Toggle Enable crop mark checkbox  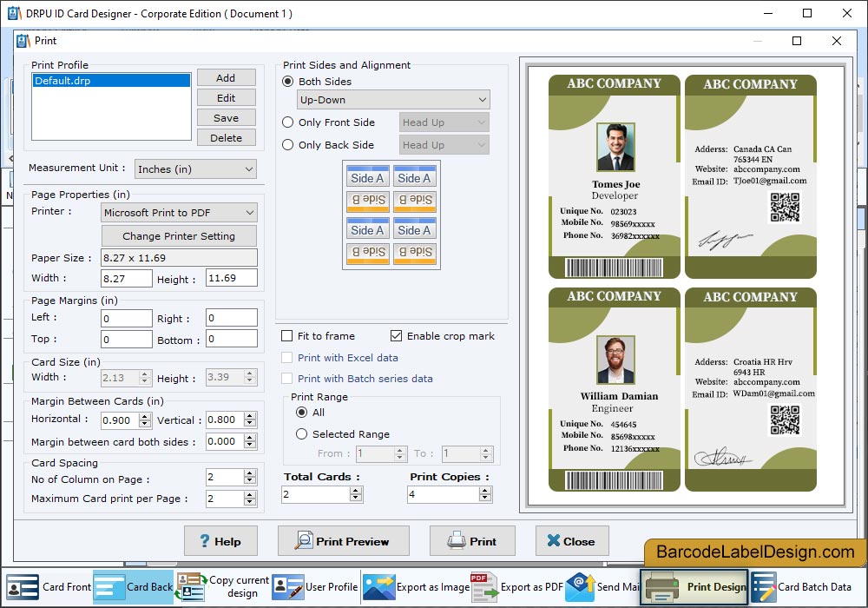(397, 336)
